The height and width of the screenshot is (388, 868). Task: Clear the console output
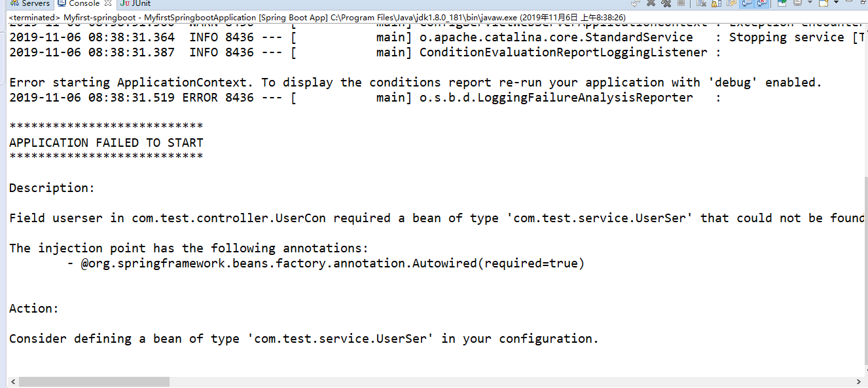pos(701,3)
